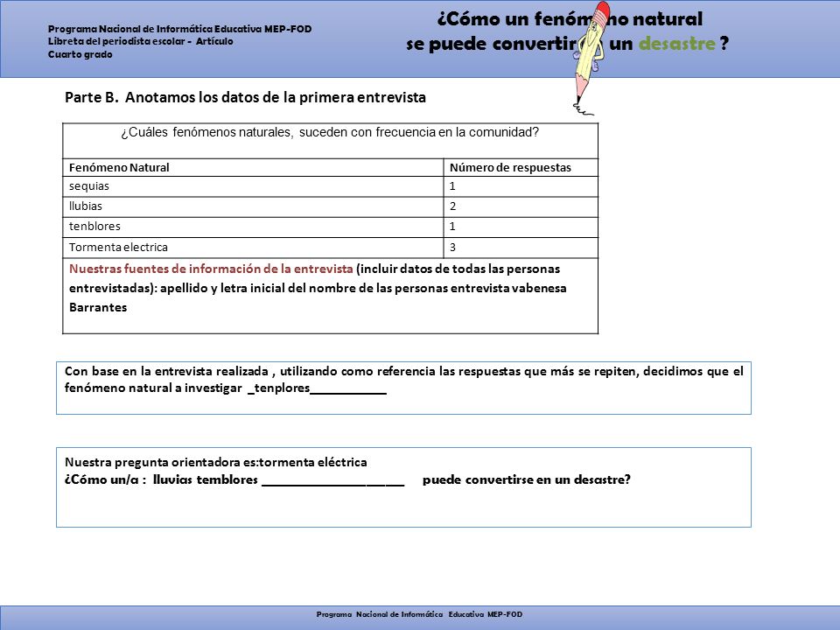The height and width of the screenshot is (630, 840).
Task: Click the question "¿Cuáles fenómenos naturales, suceden con frecuencia"
Action: click(330, 132)
